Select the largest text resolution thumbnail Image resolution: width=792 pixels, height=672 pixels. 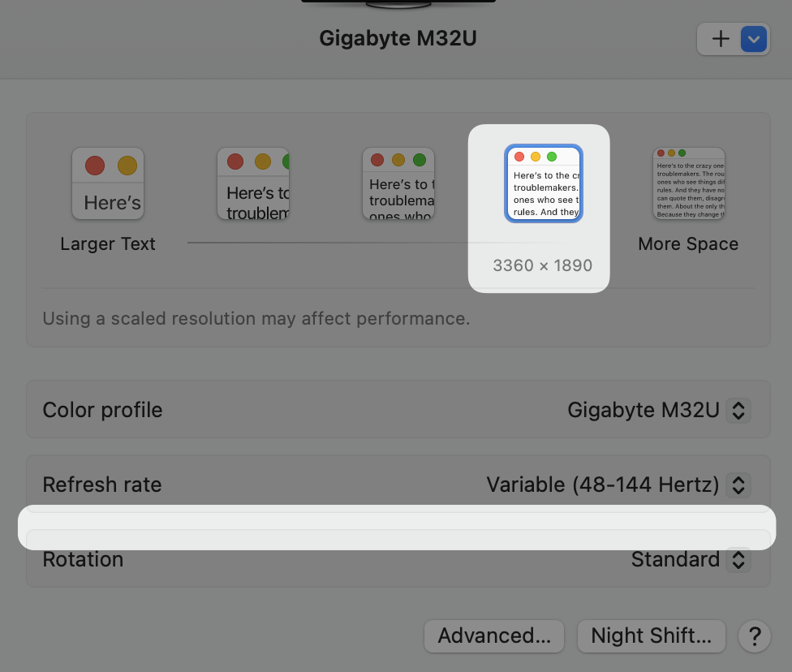108,183
